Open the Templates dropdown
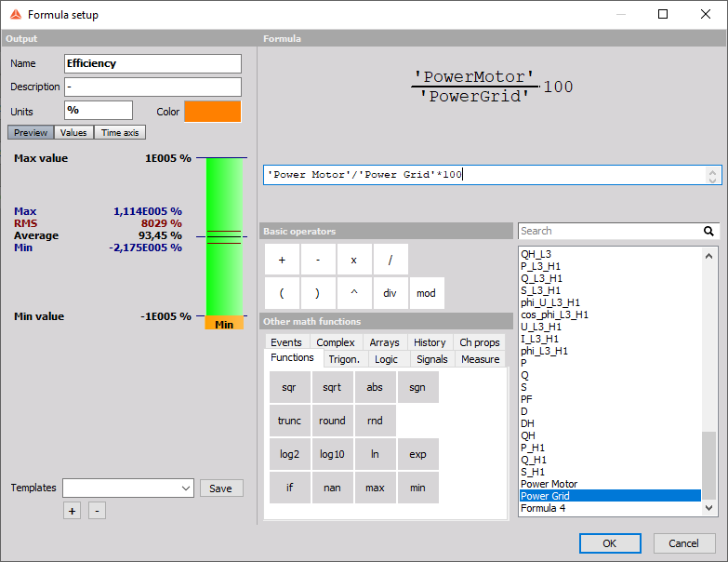This screenshot has height=562, width=728. pos(128,488)
